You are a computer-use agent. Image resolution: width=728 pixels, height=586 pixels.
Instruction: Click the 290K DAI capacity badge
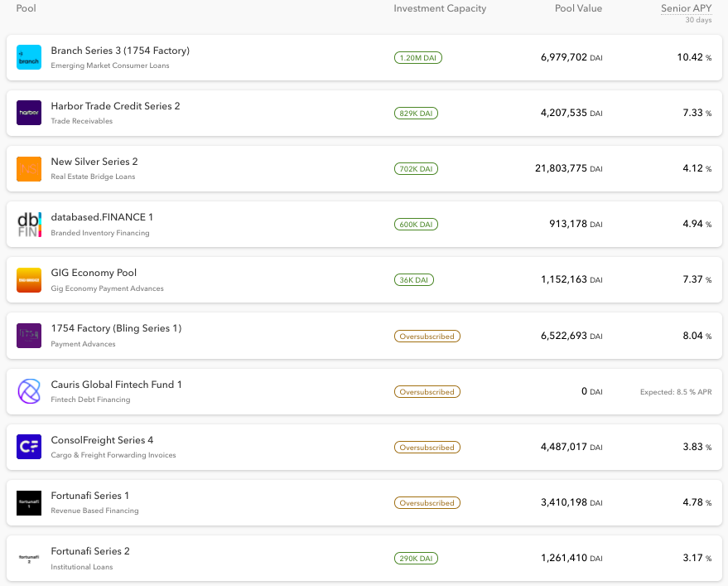(x=415, y=559)
